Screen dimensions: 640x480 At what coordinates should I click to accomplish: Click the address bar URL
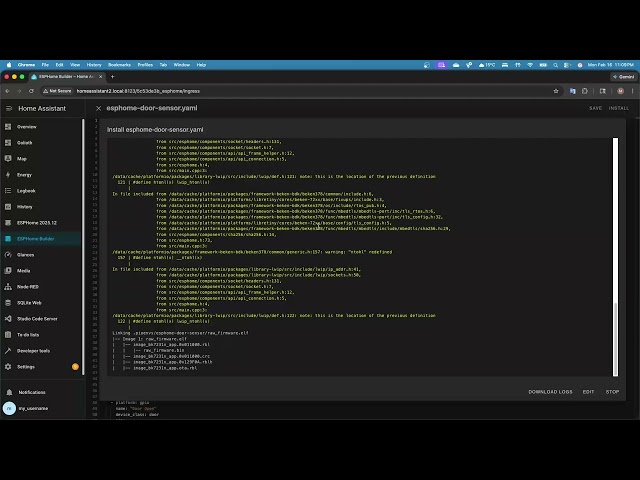coord(138,91)
